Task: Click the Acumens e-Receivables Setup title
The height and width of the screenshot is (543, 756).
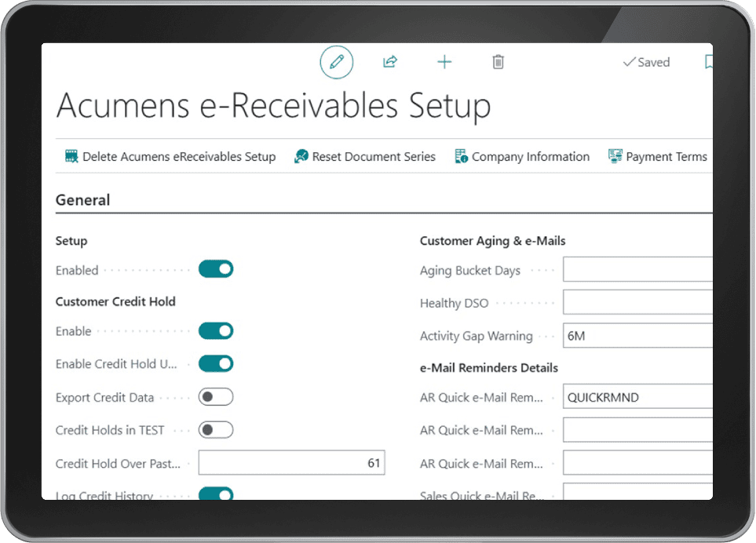Action: pos(273,105)
